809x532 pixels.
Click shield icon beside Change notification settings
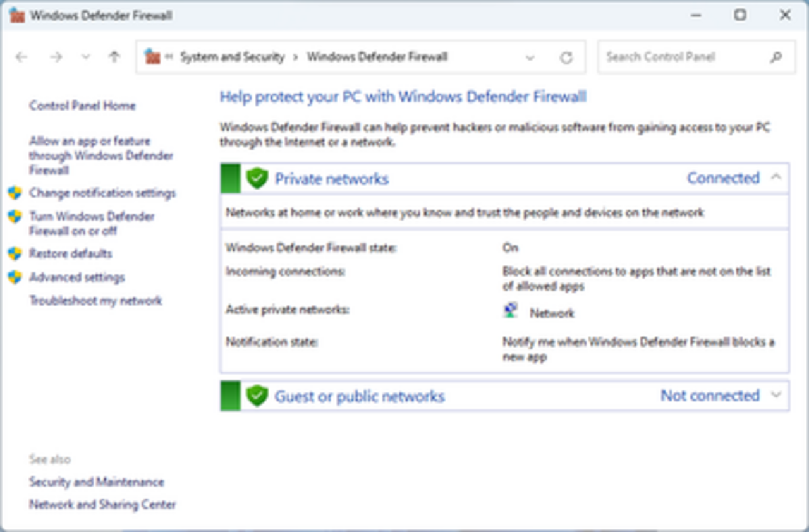tap(15, 193)
